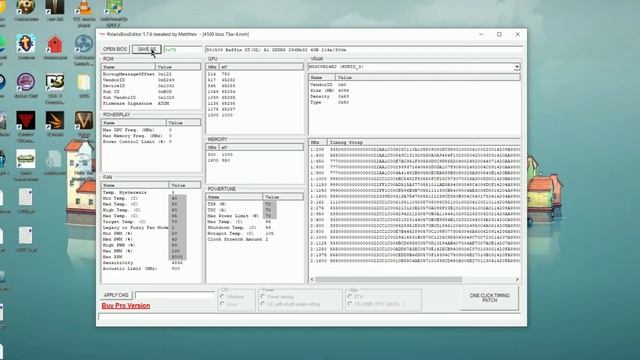This screenshot has height=360, width=640.
Task: Open the upper white text file icon
Action: tap(25, 198)
